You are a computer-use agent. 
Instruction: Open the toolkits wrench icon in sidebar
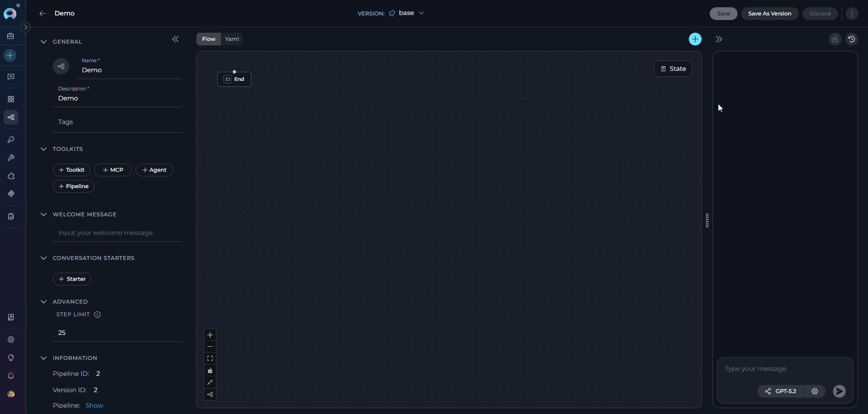pos(11,158)
